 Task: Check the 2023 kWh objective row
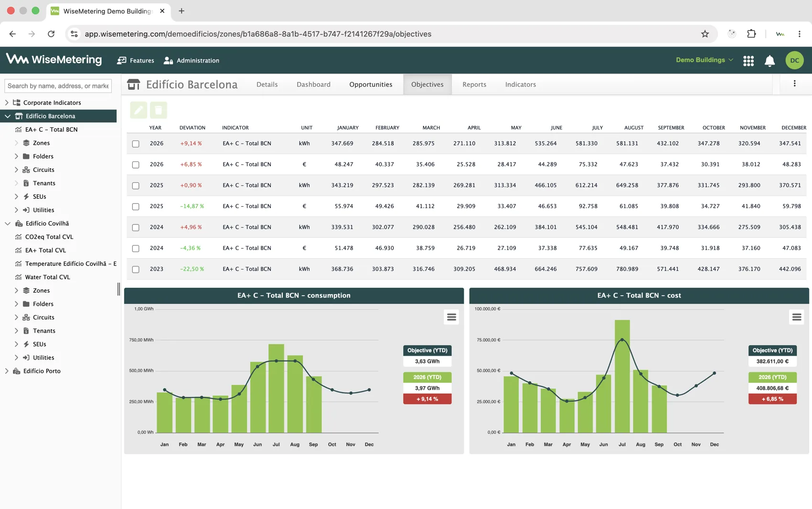point(136,270)
